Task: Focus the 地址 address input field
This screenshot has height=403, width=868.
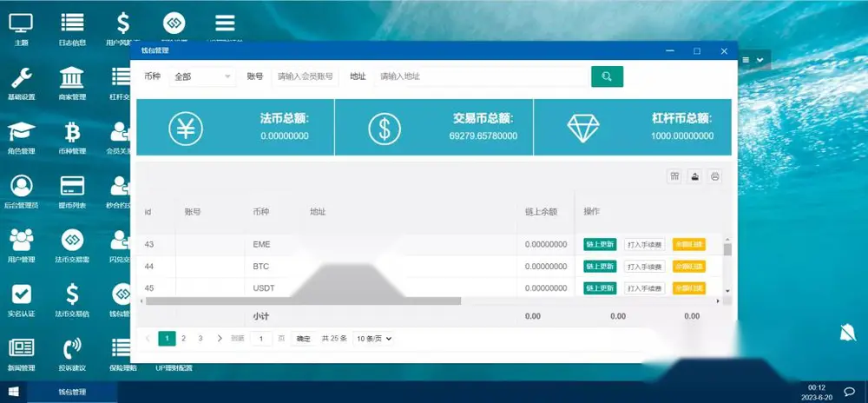Action: click(481, 76)
